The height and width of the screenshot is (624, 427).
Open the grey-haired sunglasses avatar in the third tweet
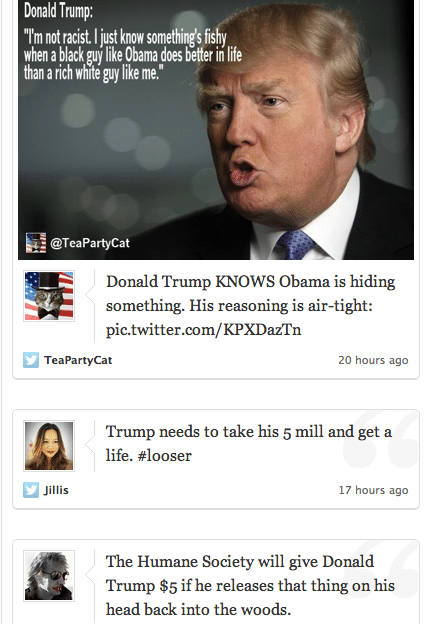click(49, 575)
